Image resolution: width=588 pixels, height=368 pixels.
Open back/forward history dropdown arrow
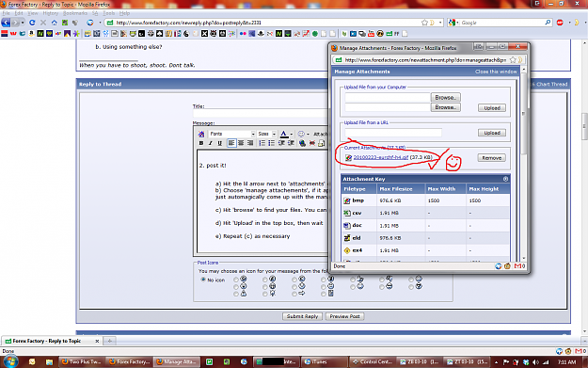pyautogui.click(x=23, y=23)
